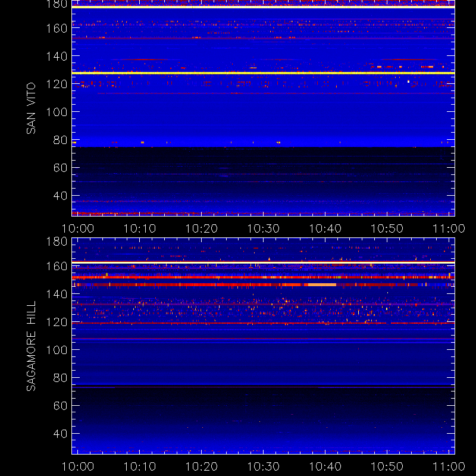The image size is (476, 476).
Task: Click 10:20 time label under San Vito plot
Action: [202, 228]
